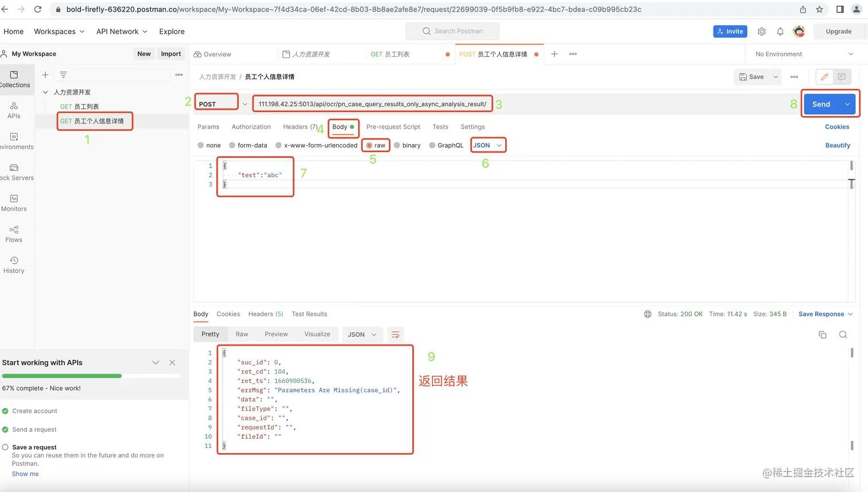
Task: Open request three-dot menu beside Save
Action: click(795, 77)
